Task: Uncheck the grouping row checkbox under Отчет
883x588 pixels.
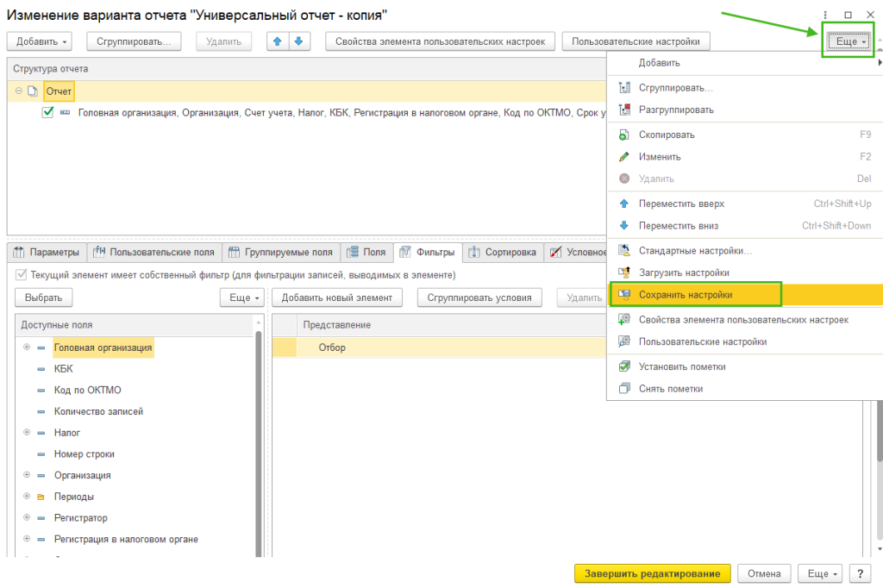Action: pos(48,112)
